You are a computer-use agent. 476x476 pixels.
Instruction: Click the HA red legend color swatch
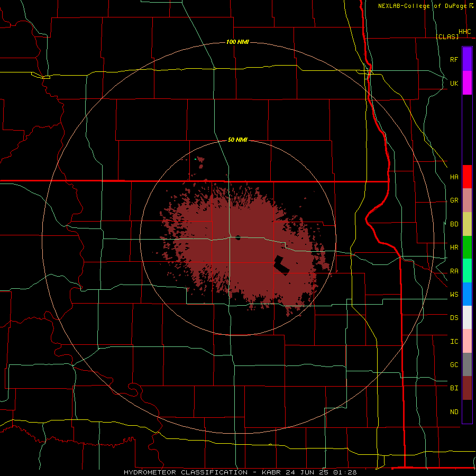[x=467, y=177]
